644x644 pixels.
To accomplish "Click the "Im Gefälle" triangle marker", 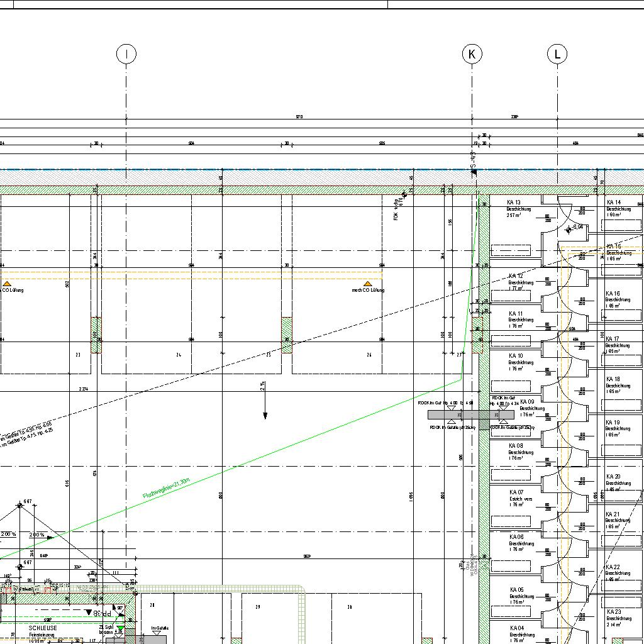I will (157, 633).
